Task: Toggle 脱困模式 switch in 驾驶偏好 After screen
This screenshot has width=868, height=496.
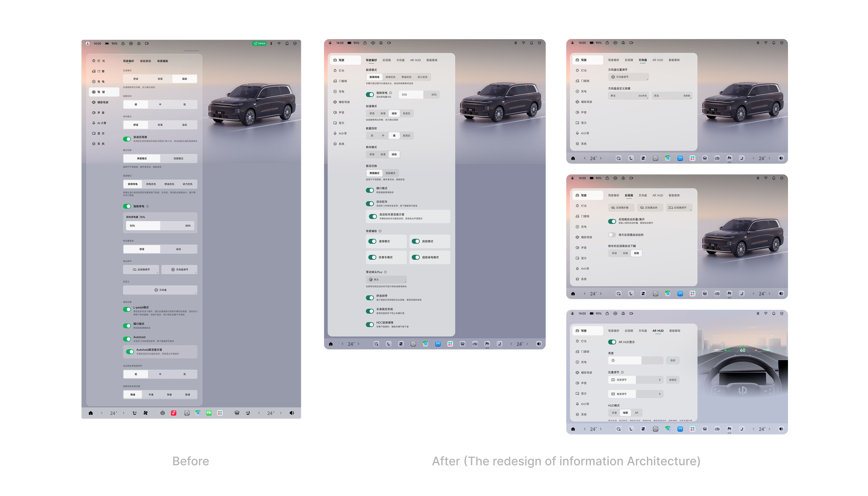Action: point(416,241)
